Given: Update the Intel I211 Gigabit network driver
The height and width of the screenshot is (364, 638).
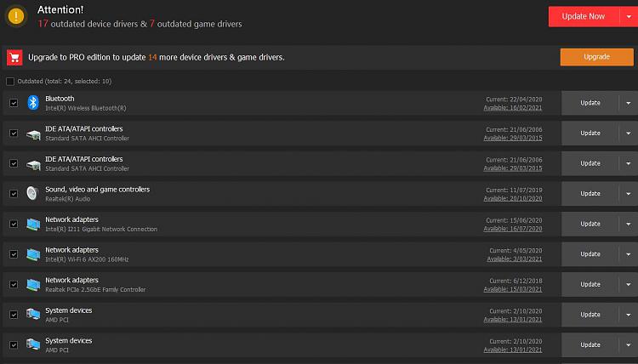Looking at the screenshot, I should [590, 224].
